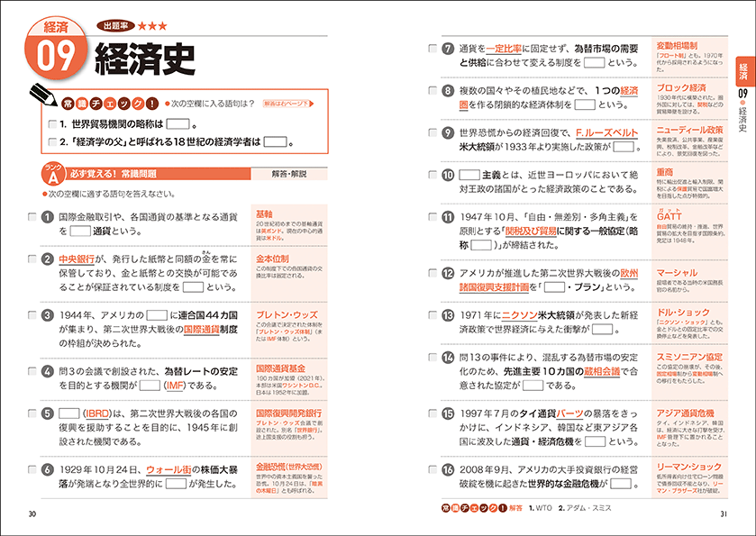
Task: Click the underlined term ニクソン
Action: pyautogui.click(x=520, y=315)
